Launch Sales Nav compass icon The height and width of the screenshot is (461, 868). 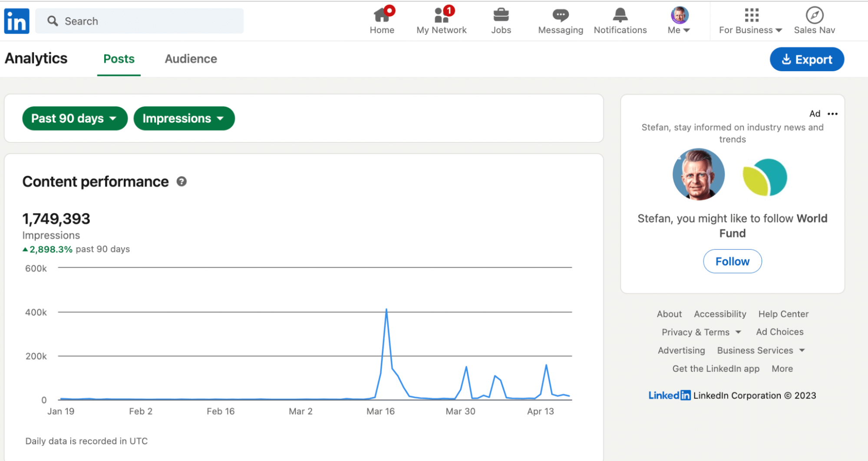(x=814, y=15)
